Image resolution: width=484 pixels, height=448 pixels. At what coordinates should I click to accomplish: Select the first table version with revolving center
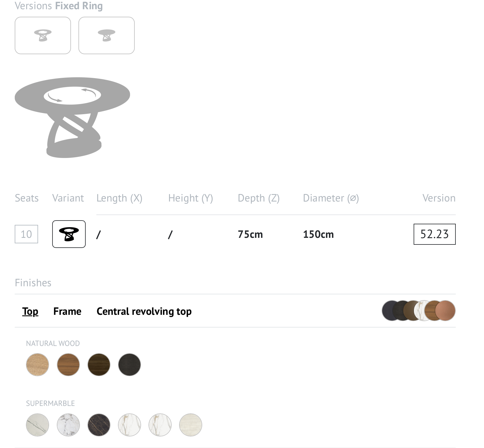click(x=43, y=35)
